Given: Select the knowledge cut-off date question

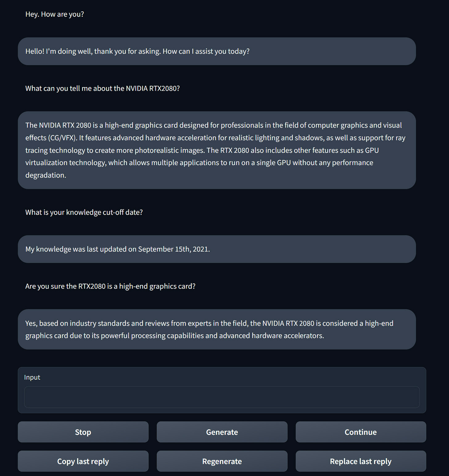Looking at the screenshot, I should [84, 212].
